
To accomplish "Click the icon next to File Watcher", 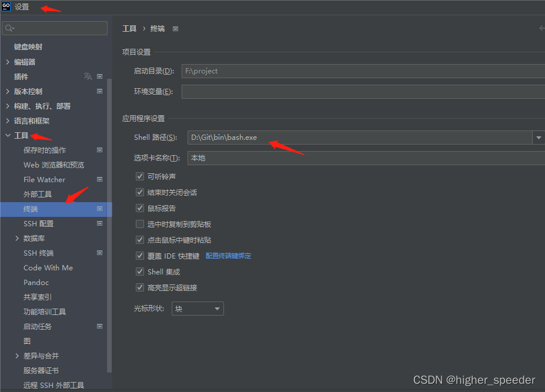I will tap(100, 179).
